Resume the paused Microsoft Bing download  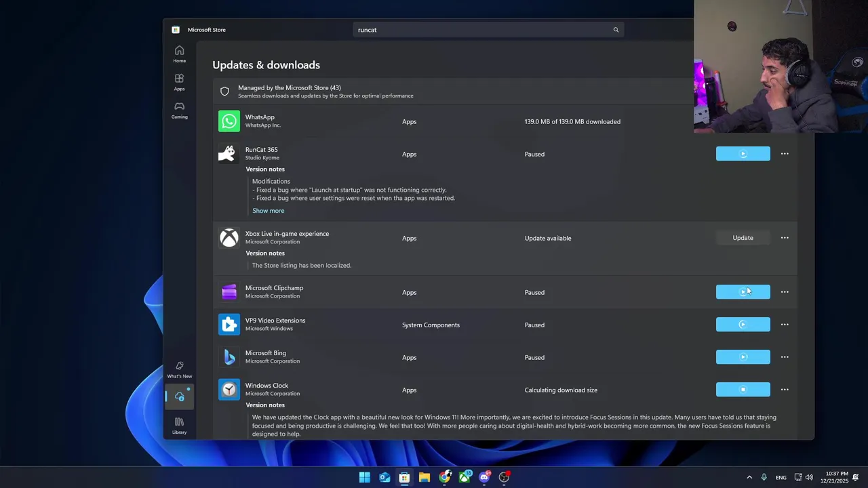click(743, 357)
